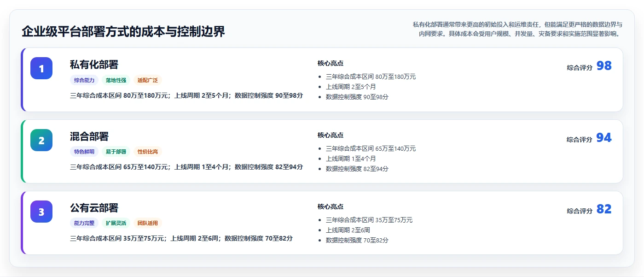Click the bold summary line under 公有云部署 tags
Viewport: 644px width, 277px height.
tap(181, 239)
